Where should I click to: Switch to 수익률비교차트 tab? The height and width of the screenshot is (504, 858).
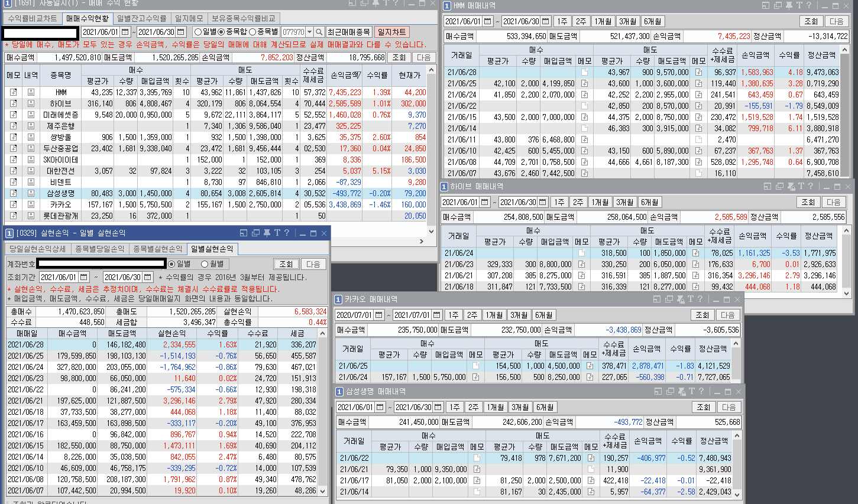(x=33, y=18)
